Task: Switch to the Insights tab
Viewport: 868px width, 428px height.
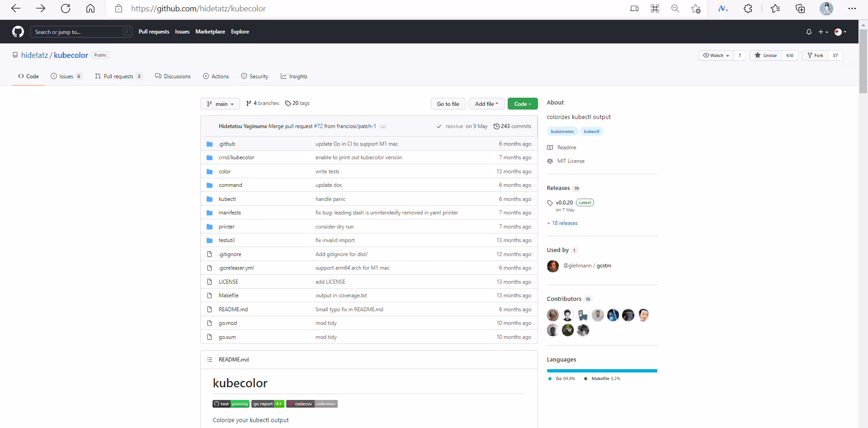Action: coord(294,76)
